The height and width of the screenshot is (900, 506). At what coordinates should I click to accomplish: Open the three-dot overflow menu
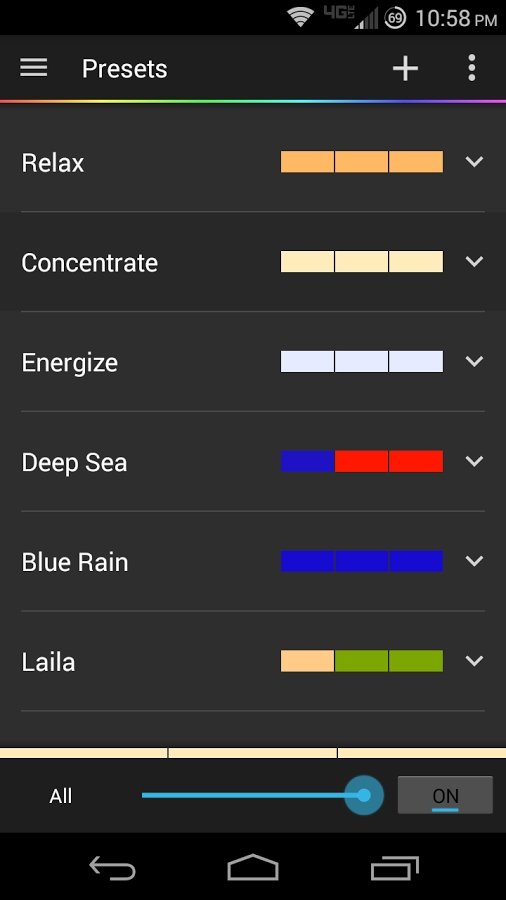[x=472, y=68]
